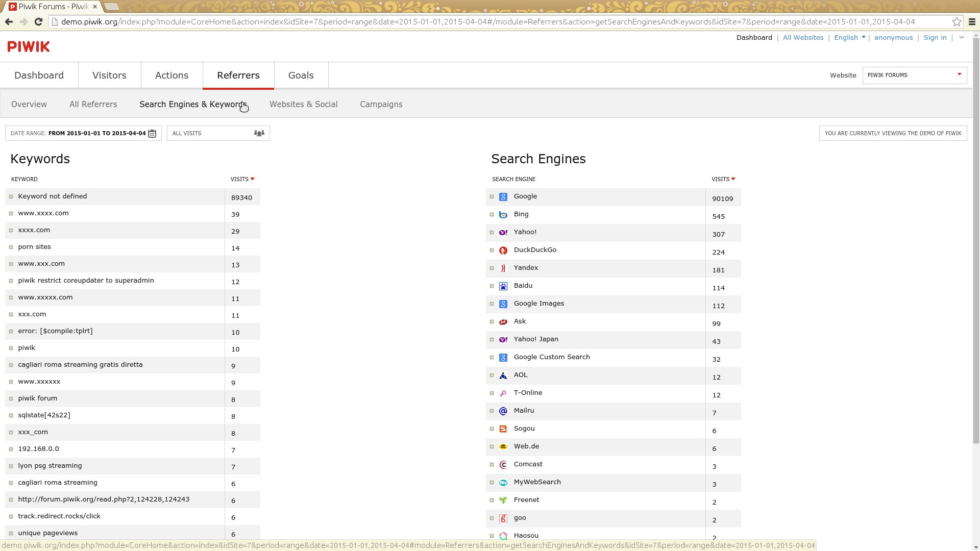Expand the Google search engine row

pyautogui.click(x=492, y=197)
